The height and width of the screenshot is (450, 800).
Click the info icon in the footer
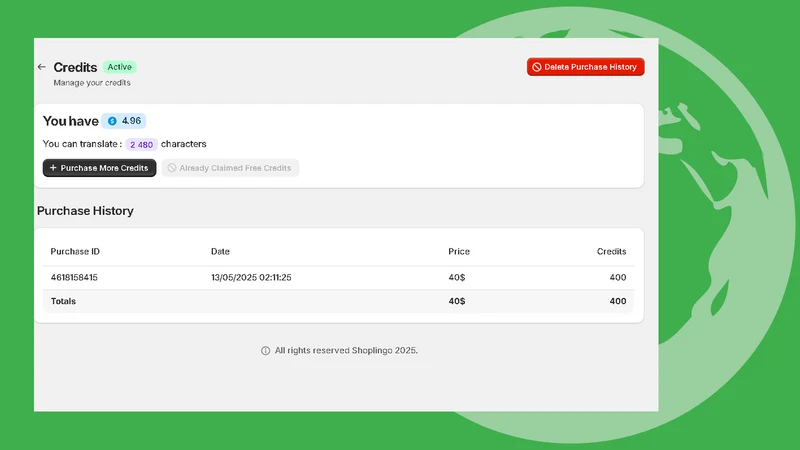pyautogui.click(x=265, y=351)
